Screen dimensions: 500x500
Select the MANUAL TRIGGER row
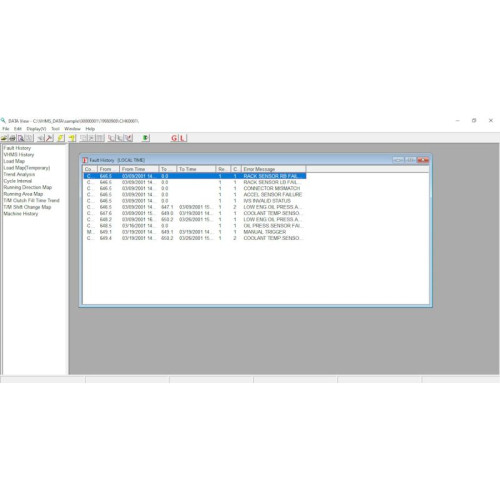(x=195, y=232)
